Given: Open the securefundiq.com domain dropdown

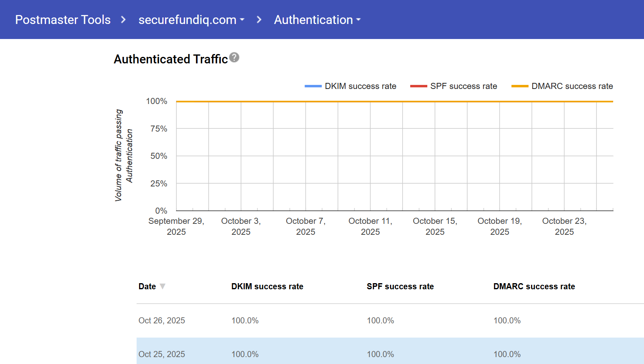Looking at the screenshot, I should [x=191, y=19].
